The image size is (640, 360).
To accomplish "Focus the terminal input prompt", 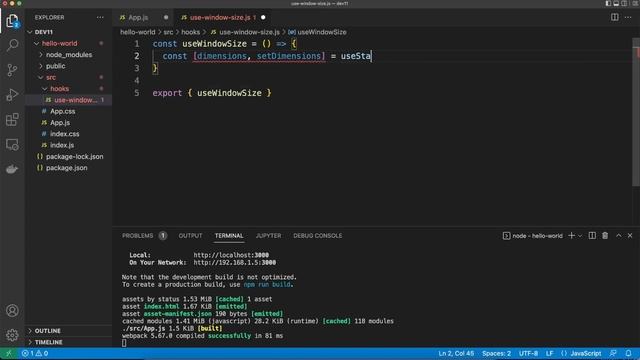I will (124, 343).
